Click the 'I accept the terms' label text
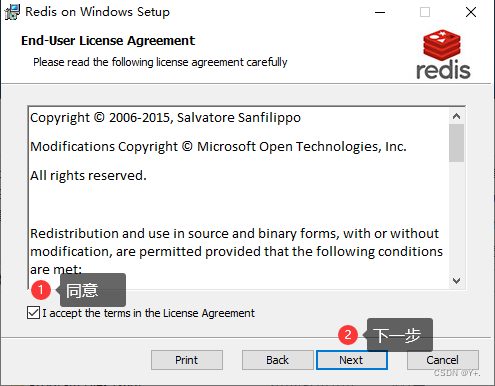 [148, 313]
